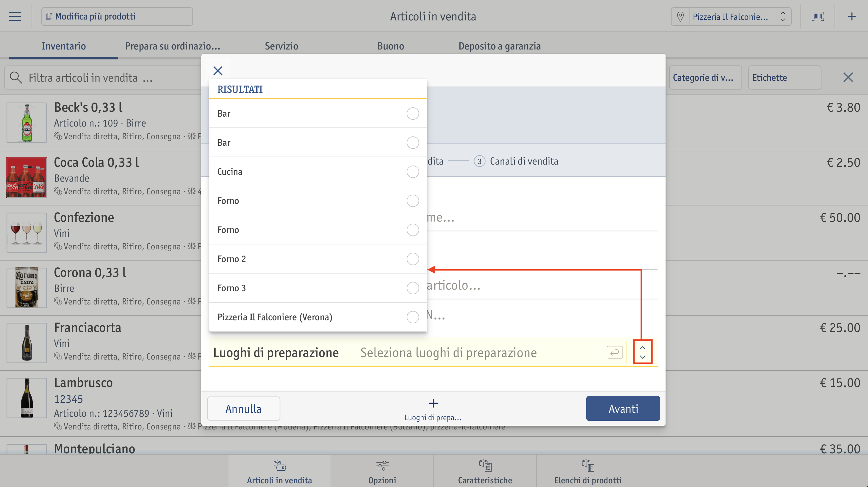Open the Pizzeria Il Falconiere location dropdown

click(731, 16)
